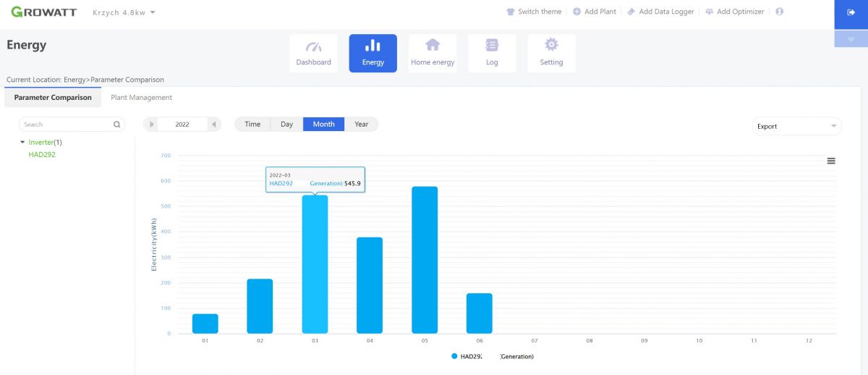Open the chart hamburger menu icon
Image resolution: width=868 pixels, height=375 pixels.
pyautogui.click(x=831, y=161)
